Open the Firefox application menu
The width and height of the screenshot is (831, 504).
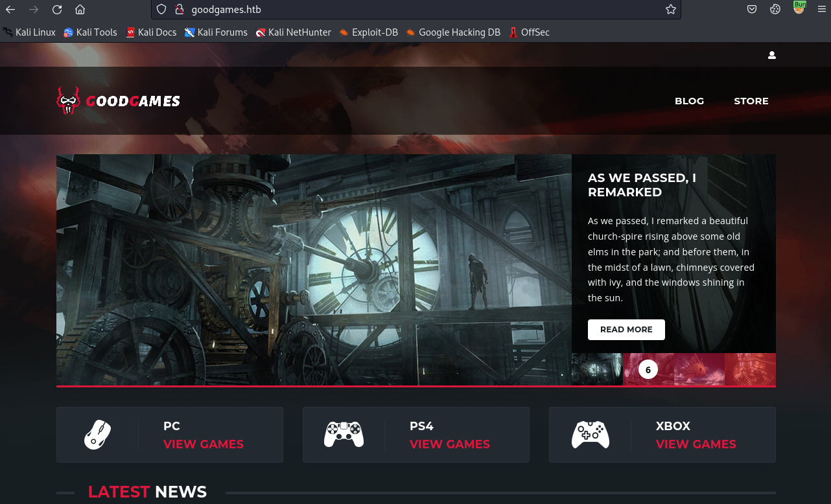(x=821, y=10)
